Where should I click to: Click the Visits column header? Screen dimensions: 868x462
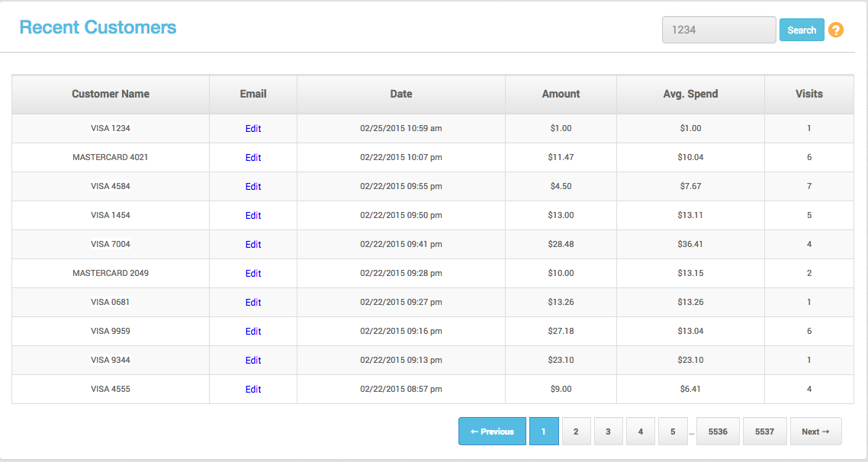(809, 94)
